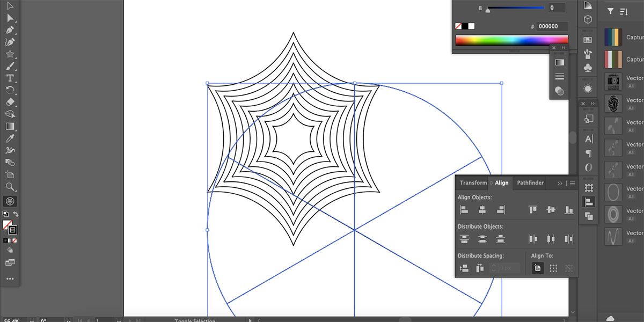644x322 pixels.
Task: Swap fill and stroke colors
Action: point(16,214)
